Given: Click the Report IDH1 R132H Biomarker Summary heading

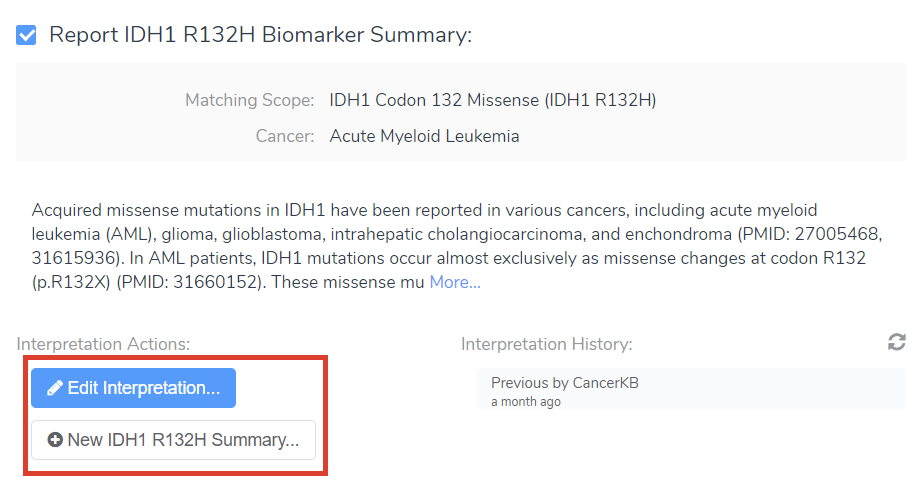Looking at the screenshot, I should click(260, 35).
